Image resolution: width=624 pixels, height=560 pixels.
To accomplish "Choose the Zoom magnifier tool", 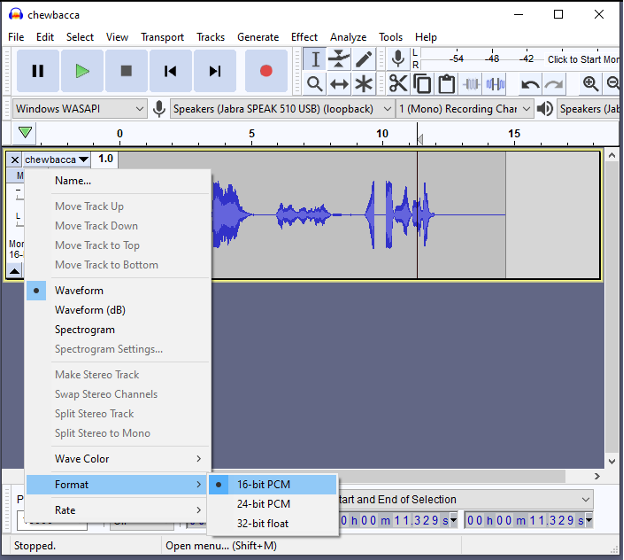I will coord(315,84).
